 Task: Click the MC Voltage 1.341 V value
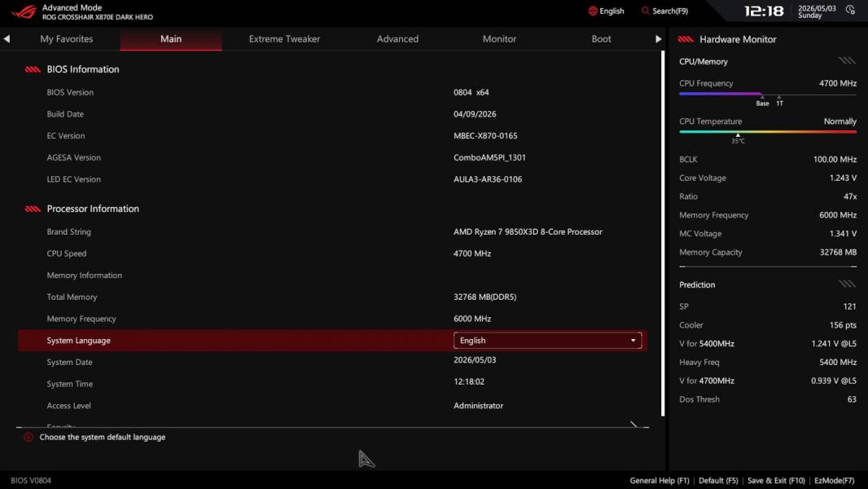pyautogui.click(x=843, y=234)
